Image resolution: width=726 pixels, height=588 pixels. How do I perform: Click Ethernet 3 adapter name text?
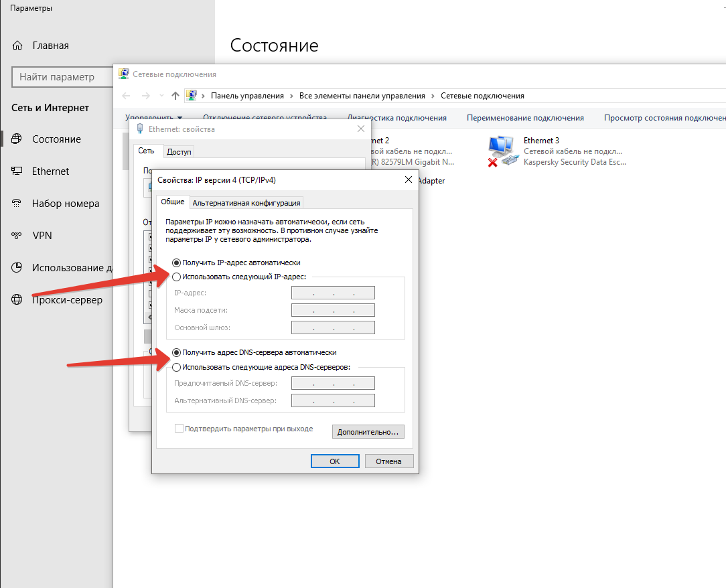[541, 140]
